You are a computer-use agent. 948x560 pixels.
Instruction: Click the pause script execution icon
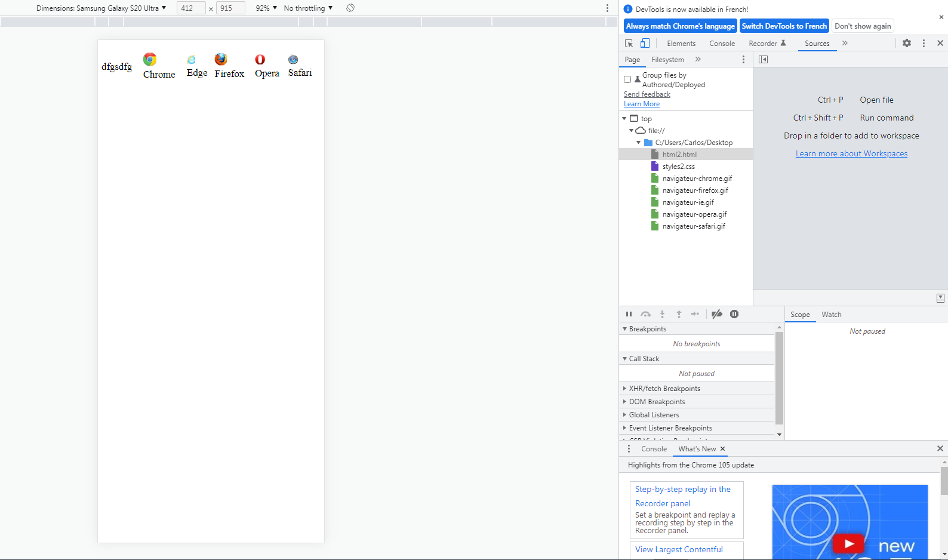[629, 314]
